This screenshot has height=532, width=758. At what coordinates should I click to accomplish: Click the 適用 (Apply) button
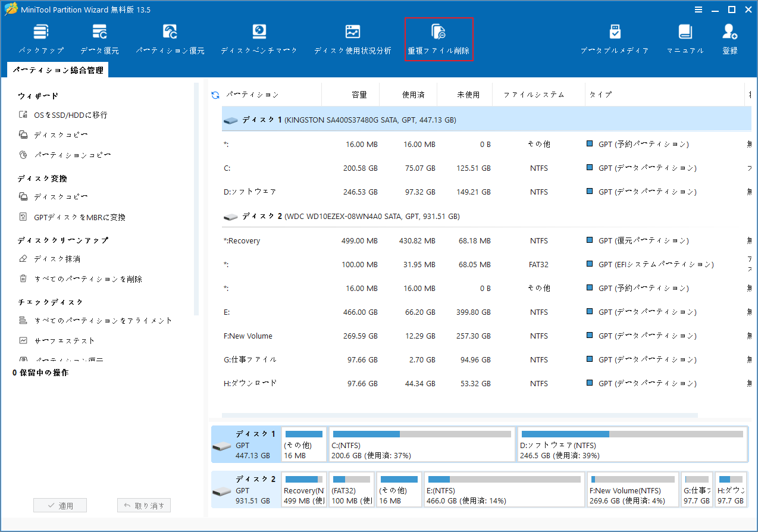pyautogui.click(x=59, y=505)
